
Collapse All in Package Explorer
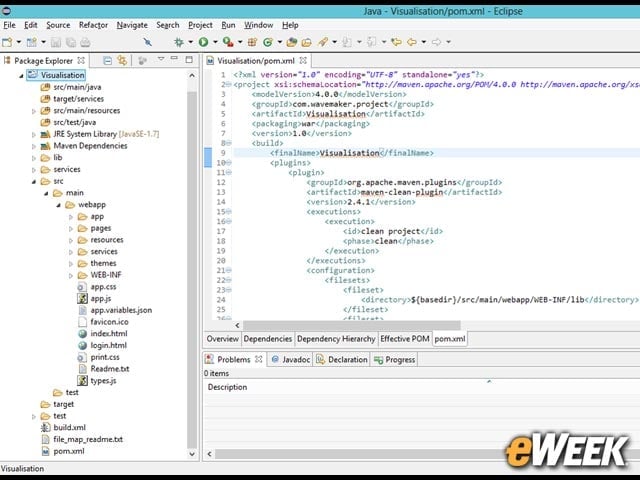[107, 61]
